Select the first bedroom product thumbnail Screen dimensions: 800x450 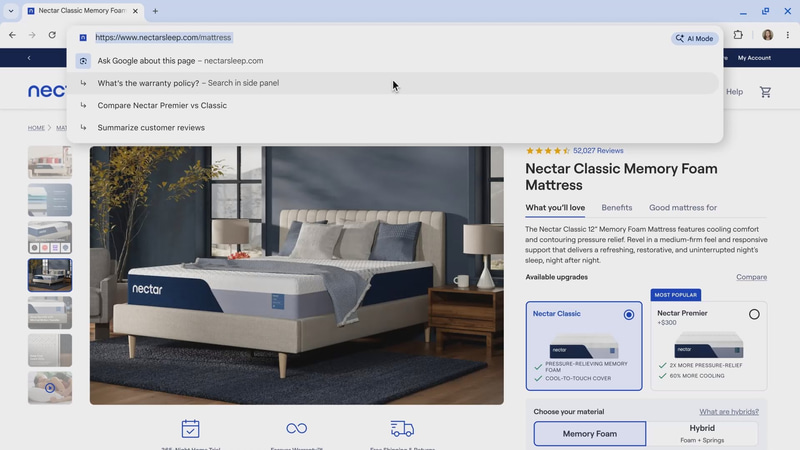(x=50, y=162)
